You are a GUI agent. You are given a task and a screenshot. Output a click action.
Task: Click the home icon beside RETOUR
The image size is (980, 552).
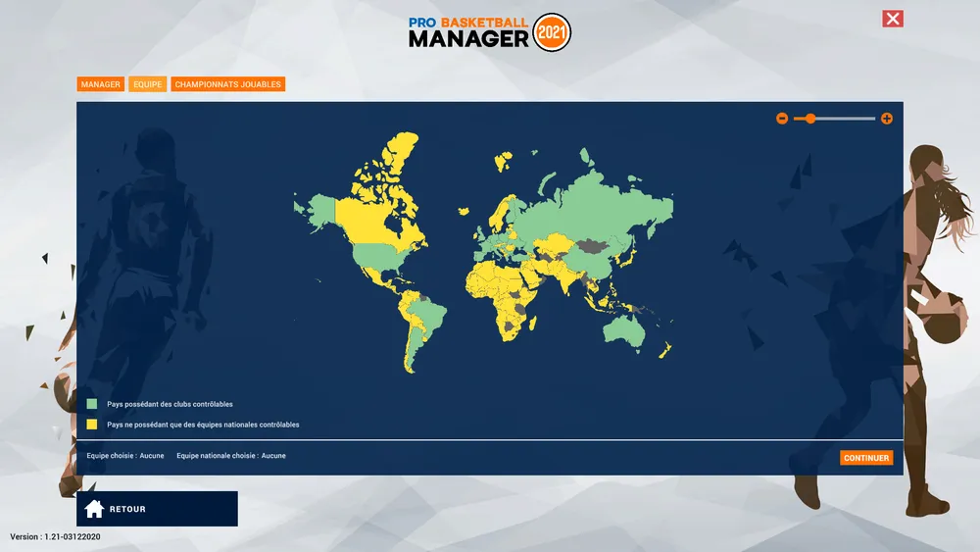pos(94,509)
